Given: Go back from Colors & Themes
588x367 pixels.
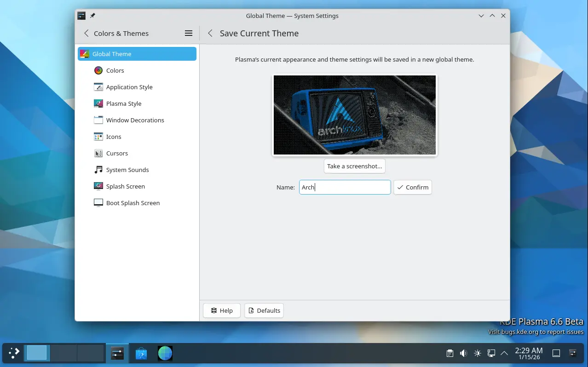Looking at the screenshot, I should coord(86,33).
